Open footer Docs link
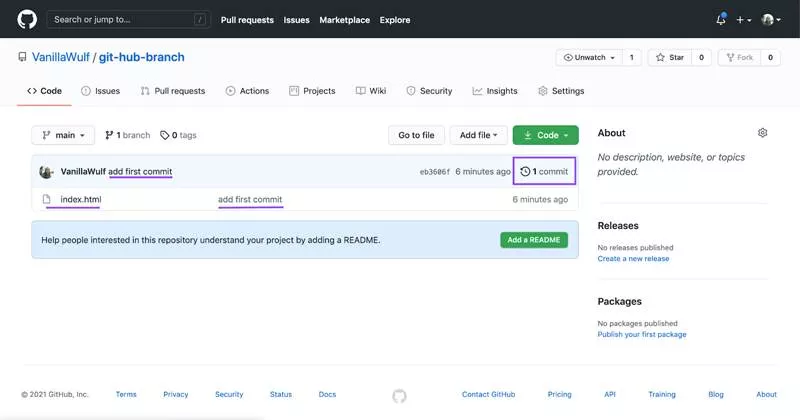800x420 pixels. point(327,394)
